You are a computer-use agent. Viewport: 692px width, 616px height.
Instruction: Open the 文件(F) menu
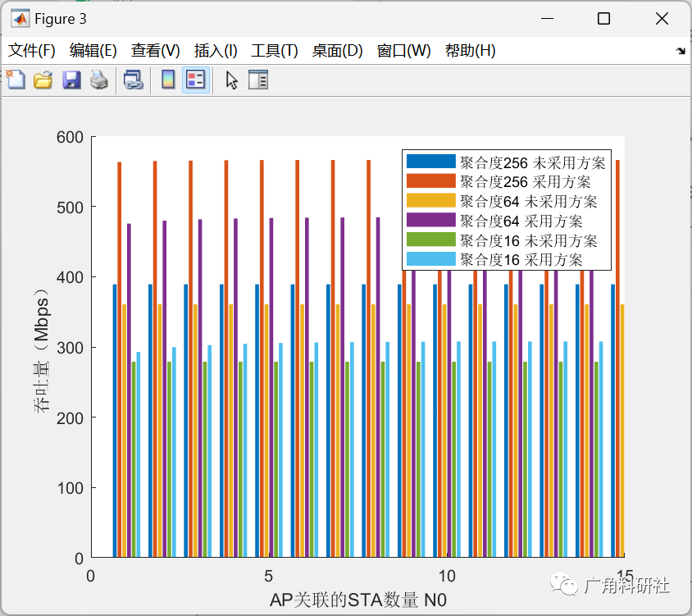coord(32,50)
